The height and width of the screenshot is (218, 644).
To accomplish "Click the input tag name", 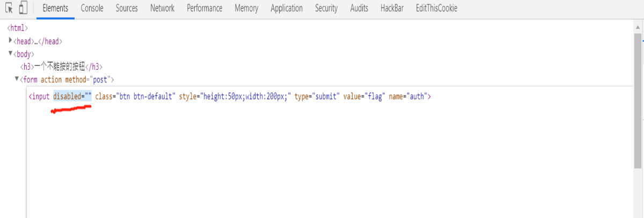I will 40,97.
